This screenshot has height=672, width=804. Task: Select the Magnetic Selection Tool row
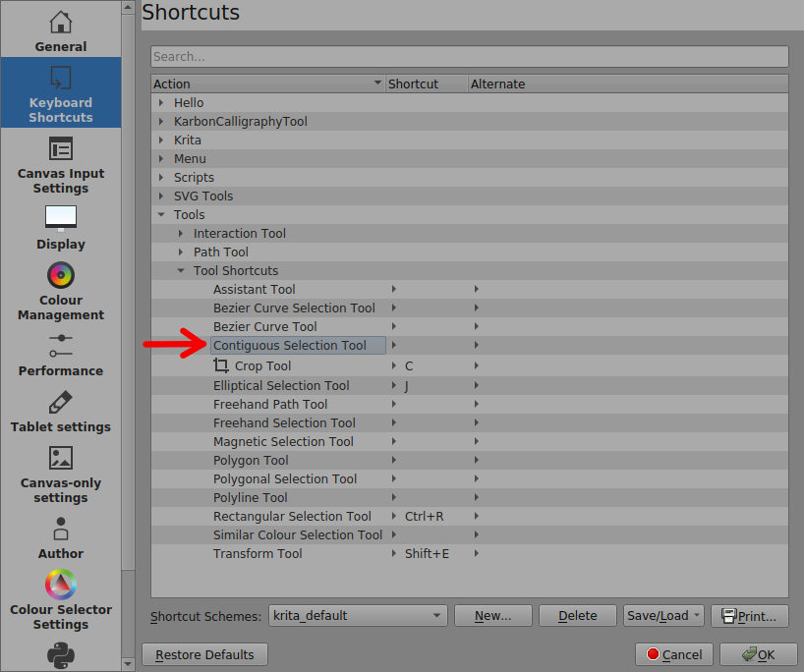click(x=470, y=441)
